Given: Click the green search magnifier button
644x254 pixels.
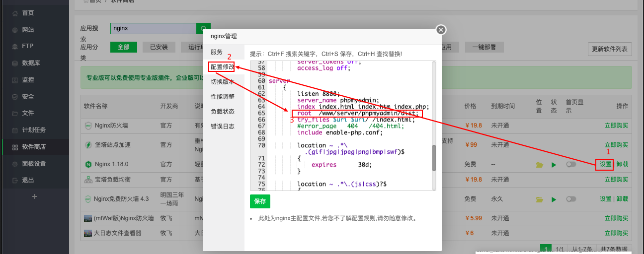Looking at the screenshot, I should click(x=203, y=28).
